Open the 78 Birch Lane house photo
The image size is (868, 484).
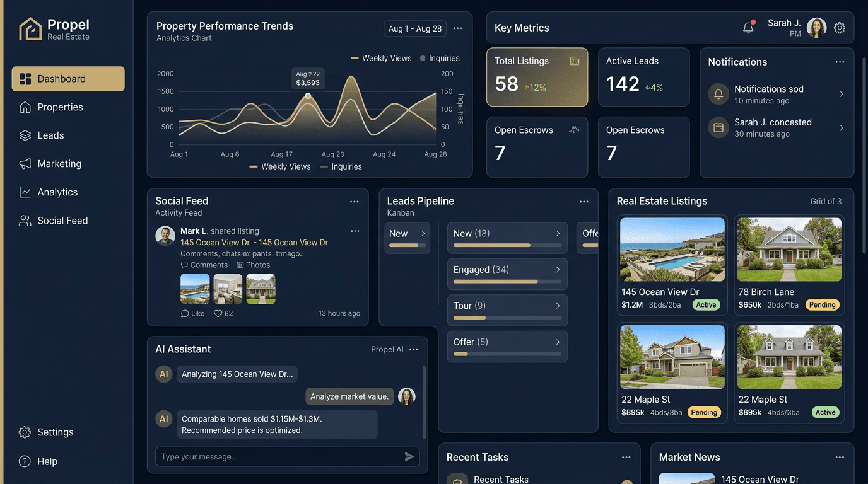coord(789,250)
